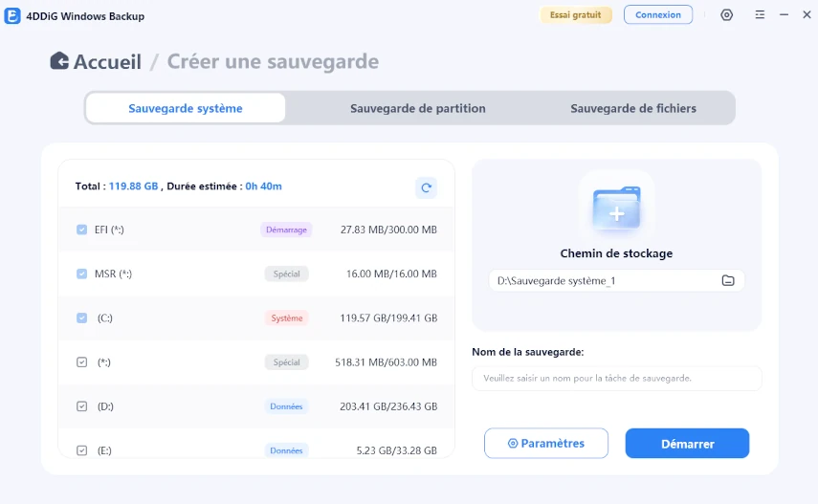Click the Créer une sauvegarde title

273,61
